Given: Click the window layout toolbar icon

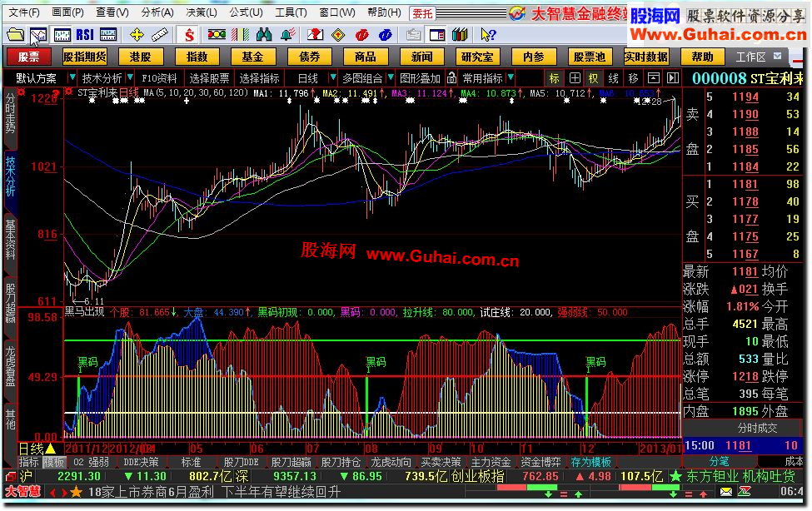Looking at the screenshot, I should (437, 35).
